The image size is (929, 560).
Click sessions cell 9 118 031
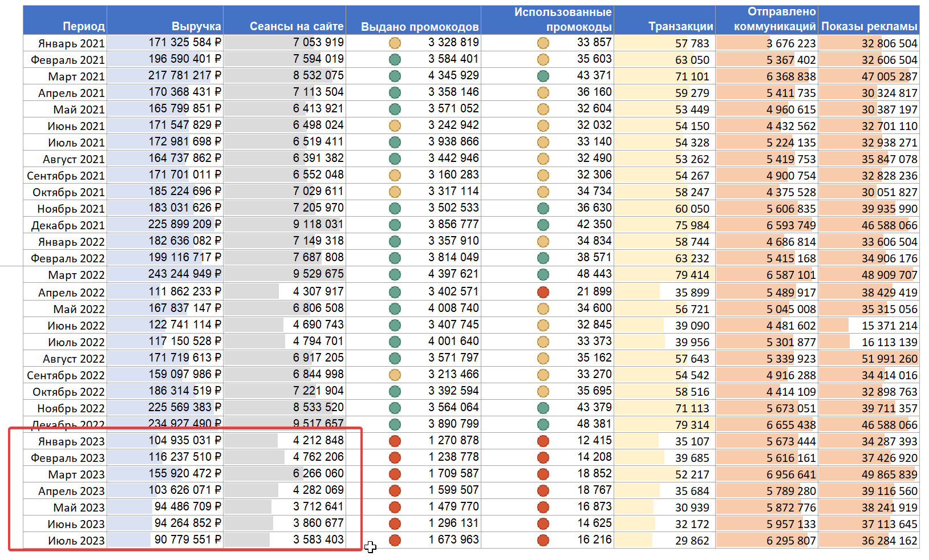285,225
